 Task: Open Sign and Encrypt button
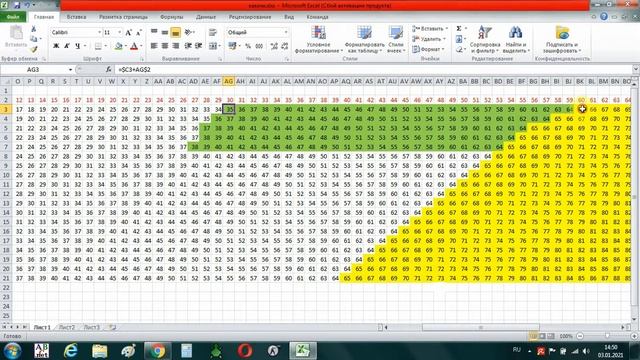click(x=562, y=40)
